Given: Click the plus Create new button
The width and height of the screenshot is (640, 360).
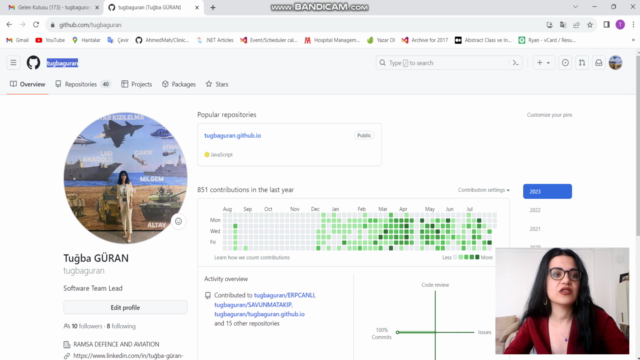Looking at the screenshot, I should click(x=540, y=63).
